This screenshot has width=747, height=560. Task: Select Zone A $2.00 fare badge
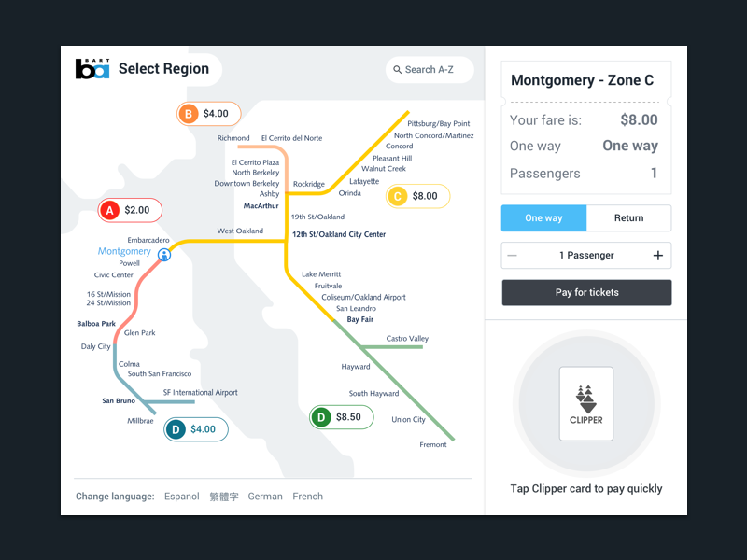[130, 210]
